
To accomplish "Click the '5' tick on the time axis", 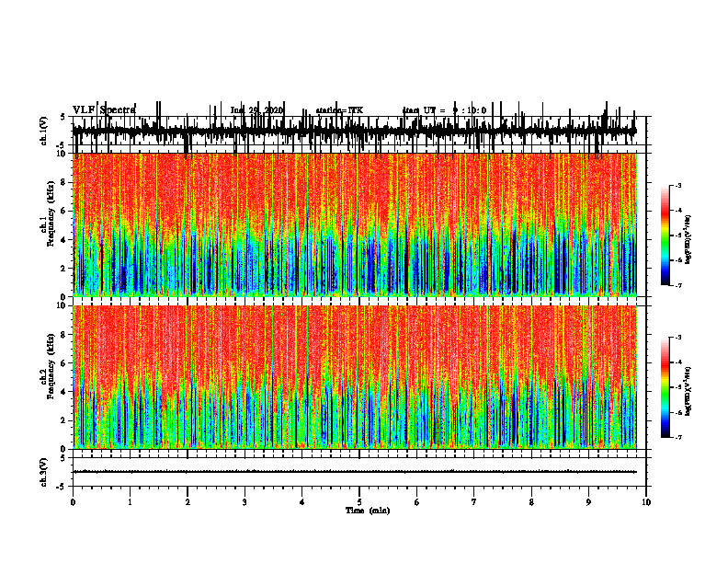I will pyautogui.click(x=359, y=502).
